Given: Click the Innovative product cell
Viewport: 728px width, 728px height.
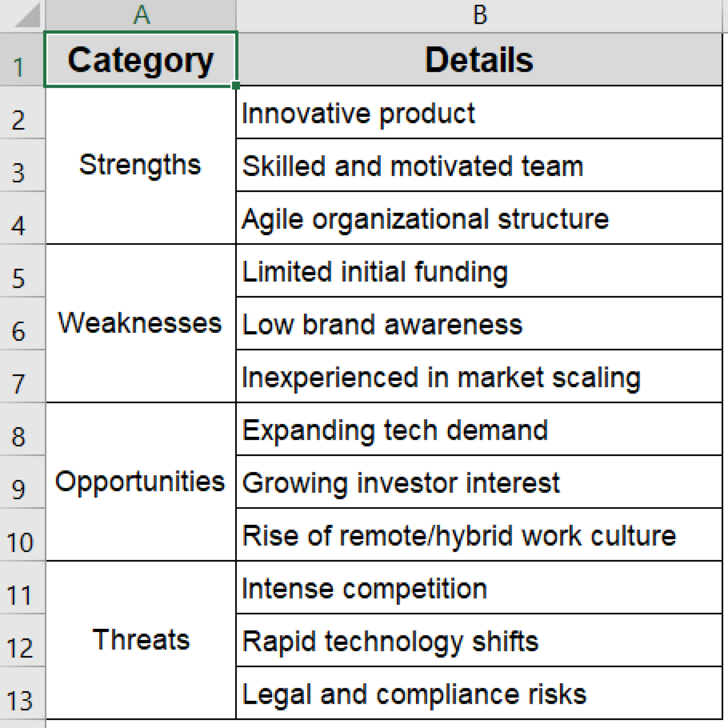Looking at the screenshot, I should click(478, 113).
